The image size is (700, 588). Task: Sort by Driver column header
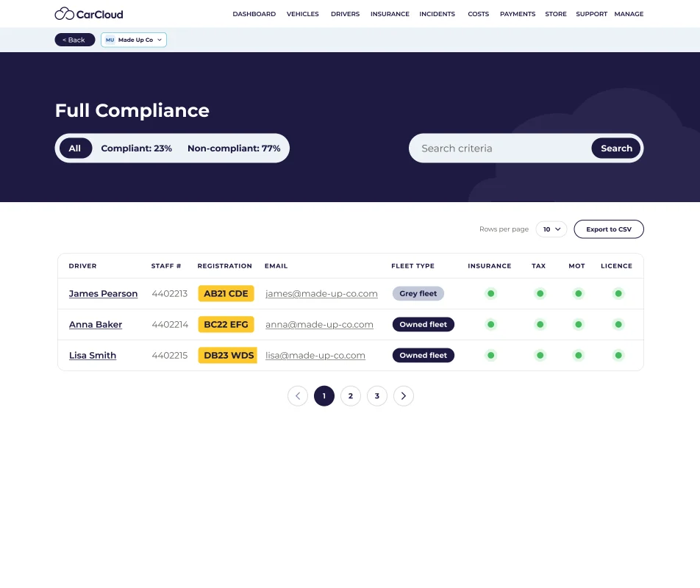pos(82,266)
